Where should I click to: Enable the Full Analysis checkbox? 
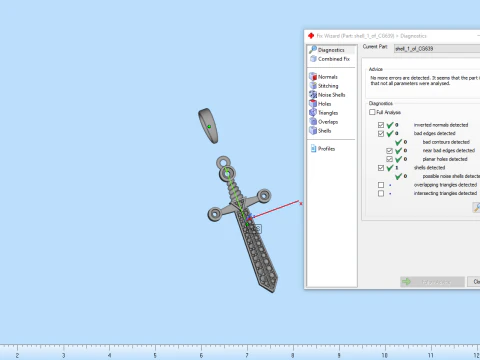372,112
